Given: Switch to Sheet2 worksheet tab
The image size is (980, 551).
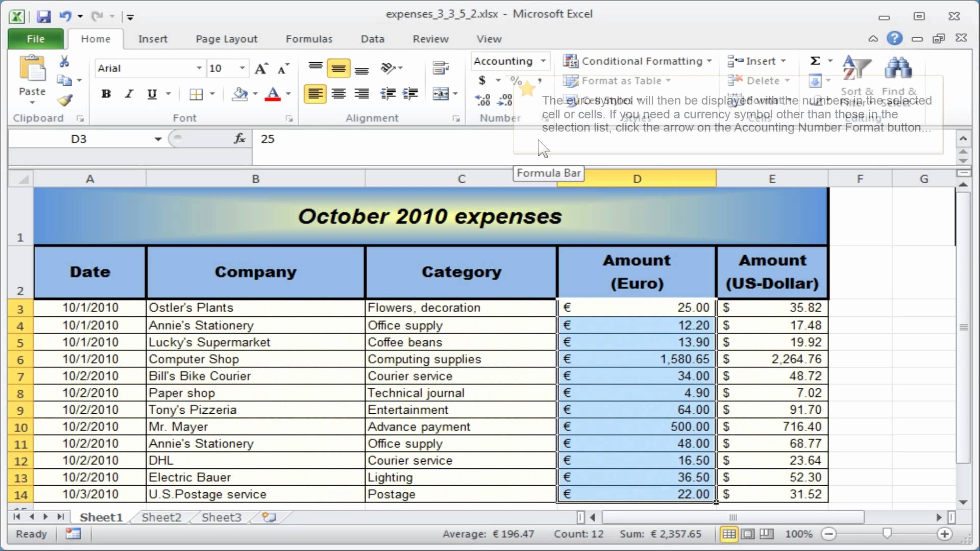Looking at the screenshot, I should tap(161, 517).
